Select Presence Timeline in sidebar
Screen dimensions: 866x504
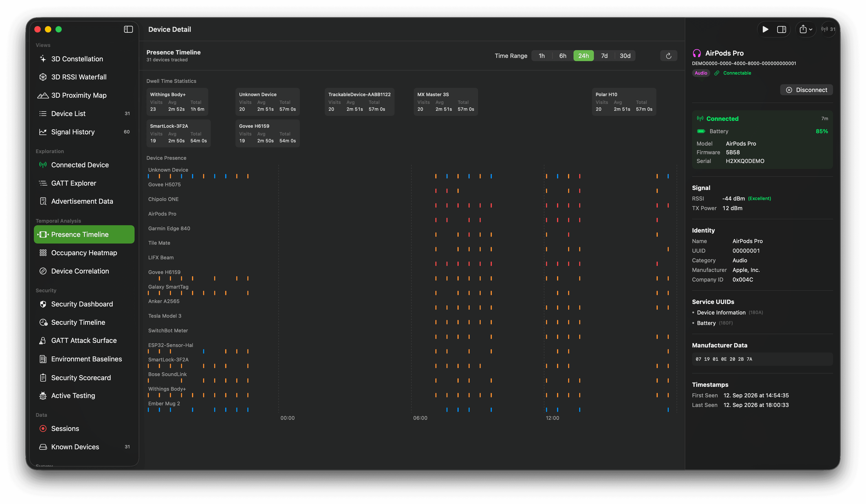(x=84, y=234)
